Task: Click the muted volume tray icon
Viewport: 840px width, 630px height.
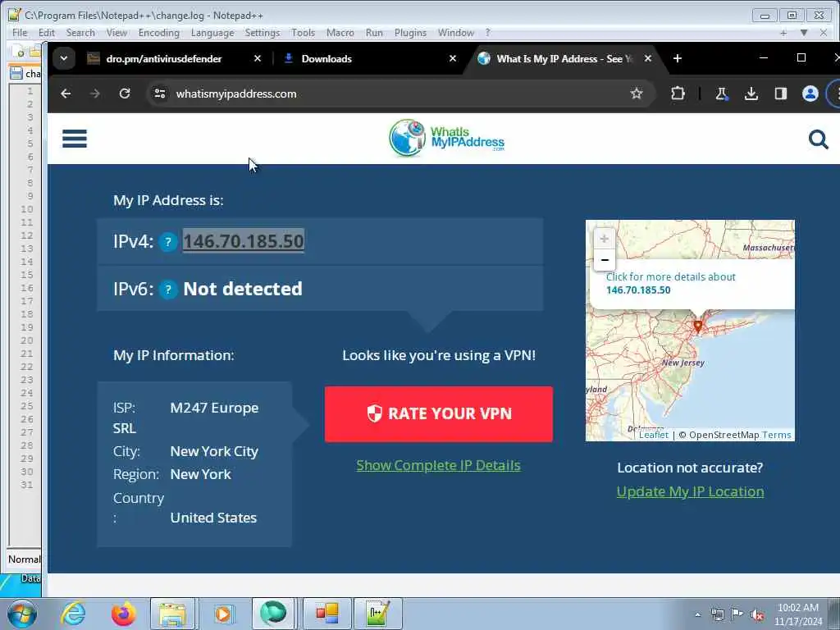Action: click(757, 614)
